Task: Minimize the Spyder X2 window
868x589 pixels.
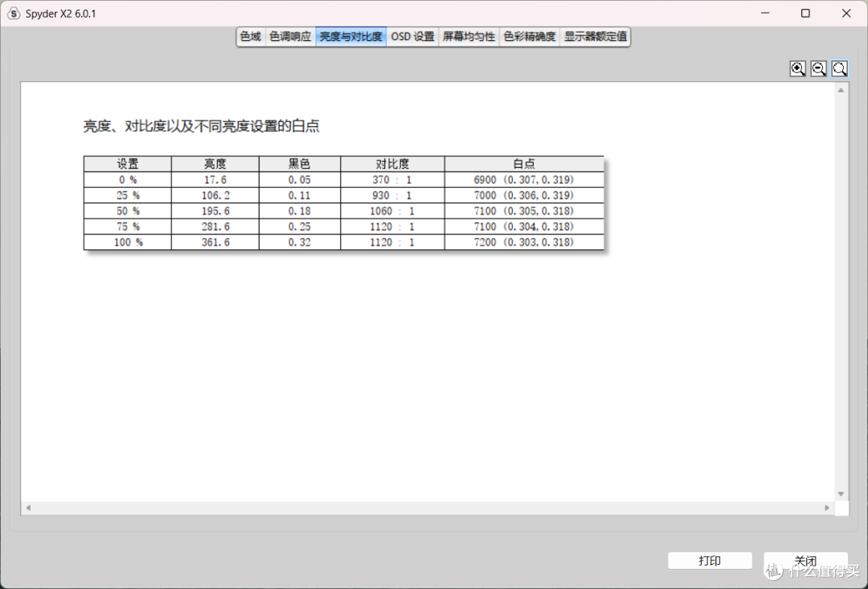Action: coord(766,14)
